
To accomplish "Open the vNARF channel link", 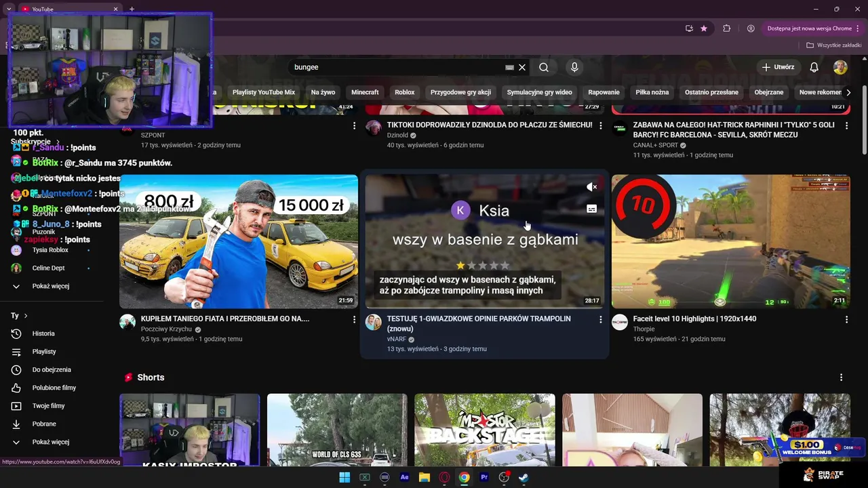I will tap(397, 340).
